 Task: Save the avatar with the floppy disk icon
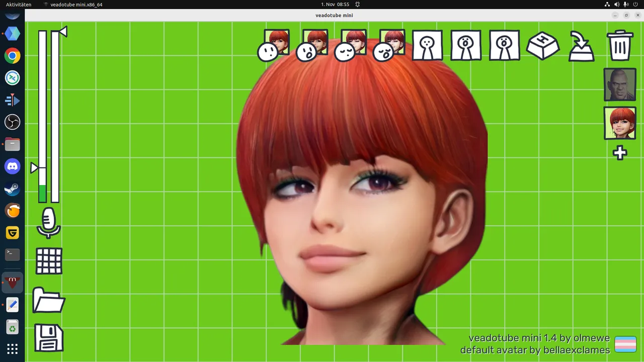[49, 338]
